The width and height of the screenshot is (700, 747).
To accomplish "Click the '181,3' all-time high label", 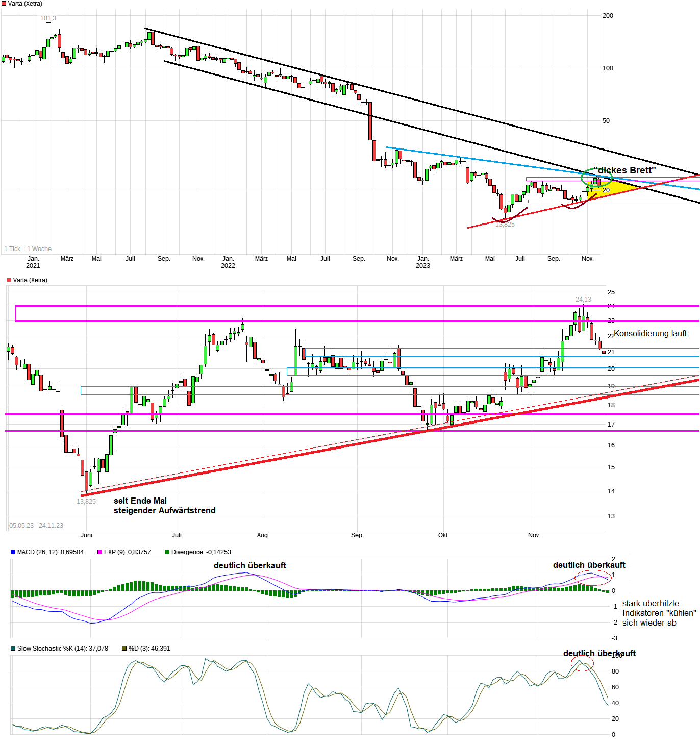I will [x=48, y=17].
